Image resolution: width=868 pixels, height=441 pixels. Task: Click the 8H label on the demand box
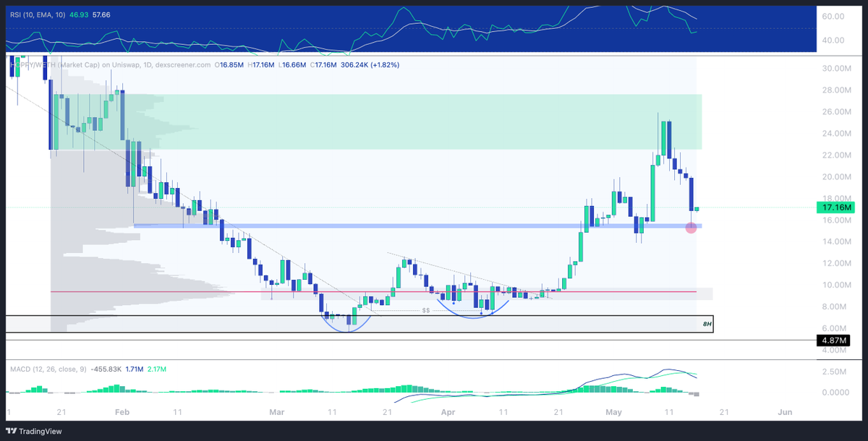[x=707, y=325]
